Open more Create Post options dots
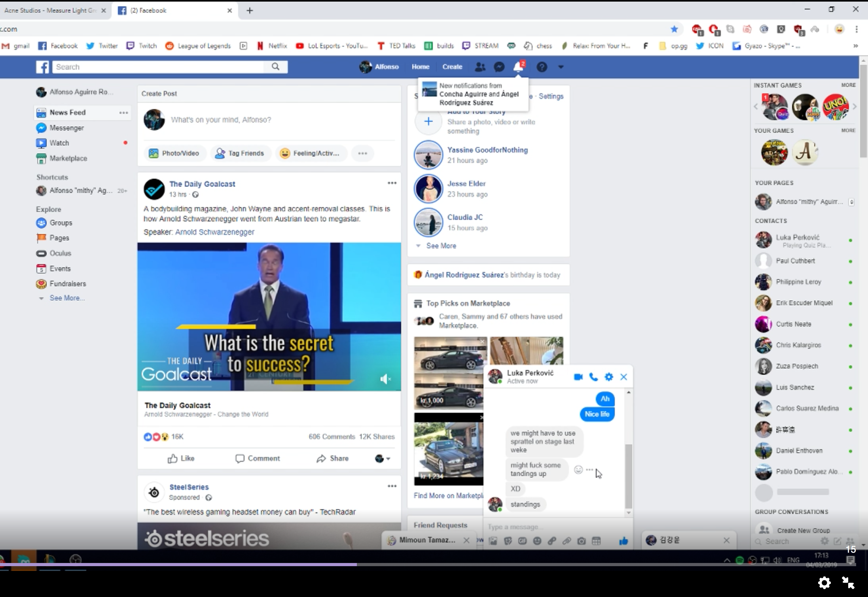 tap(362, 153)
